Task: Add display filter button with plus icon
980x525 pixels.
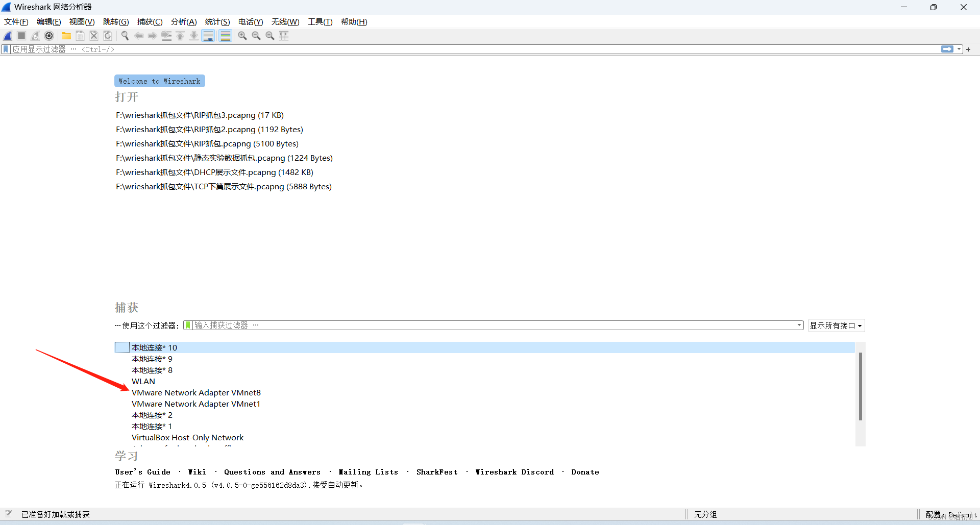Action: (x=968, y=49)
